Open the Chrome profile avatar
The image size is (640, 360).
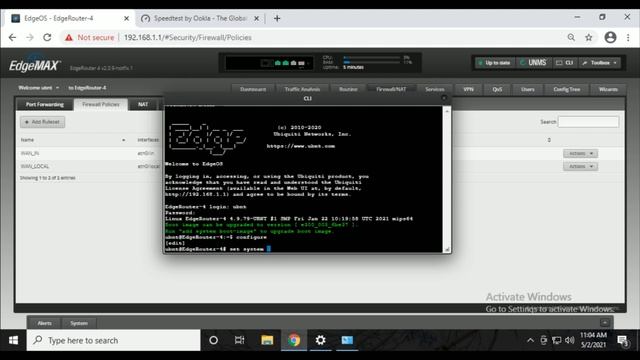pyautogui.click(x=610, y=38)
